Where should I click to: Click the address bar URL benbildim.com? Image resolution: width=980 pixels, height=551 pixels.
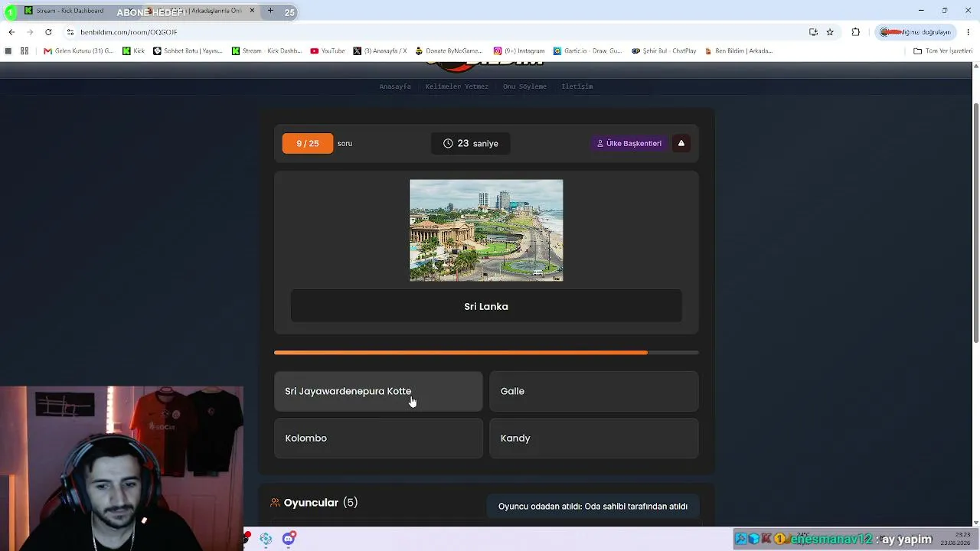(129, 32)
